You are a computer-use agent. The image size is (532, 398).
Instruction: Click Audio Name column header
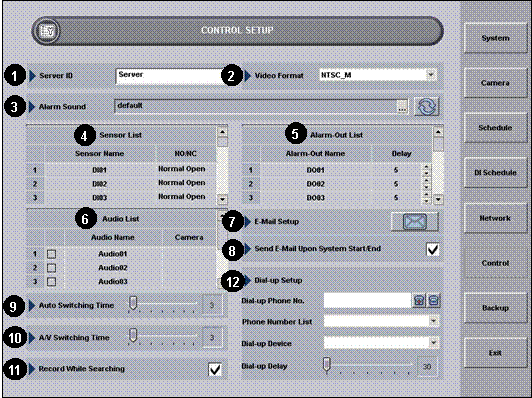coord(113,238)
